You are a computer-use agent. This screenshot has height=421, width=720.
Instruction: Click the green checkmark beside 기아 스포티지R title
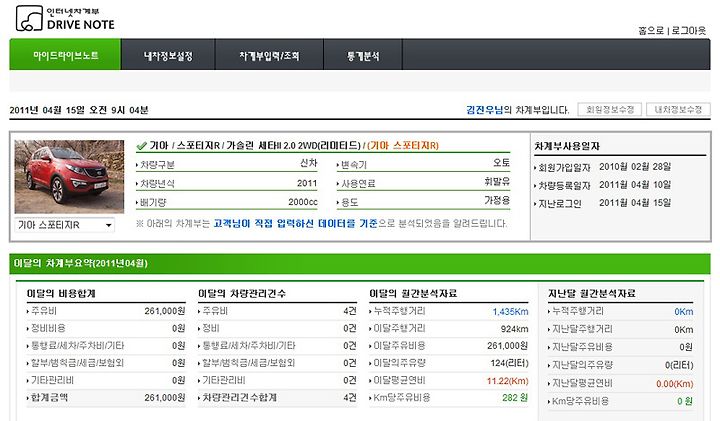(141, 146)
